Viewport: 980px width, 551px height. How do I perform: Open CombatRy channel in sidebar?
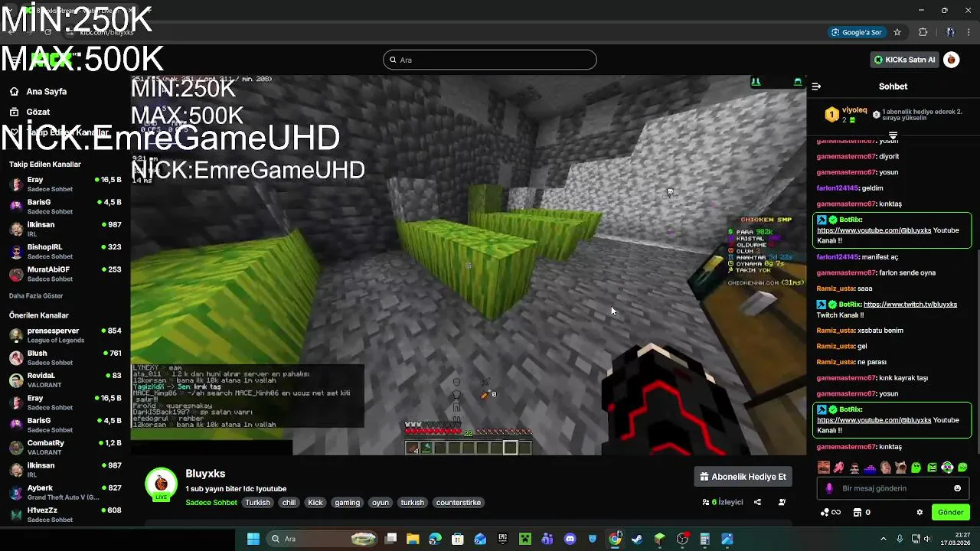coord(65,447)
